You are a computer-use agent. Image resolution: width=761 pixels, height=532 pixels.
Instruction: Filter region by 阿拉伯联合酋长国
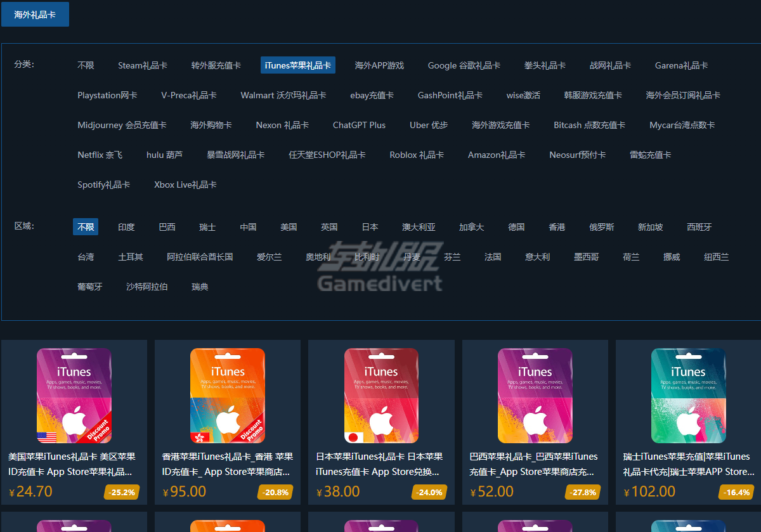(x=200, y=257)
